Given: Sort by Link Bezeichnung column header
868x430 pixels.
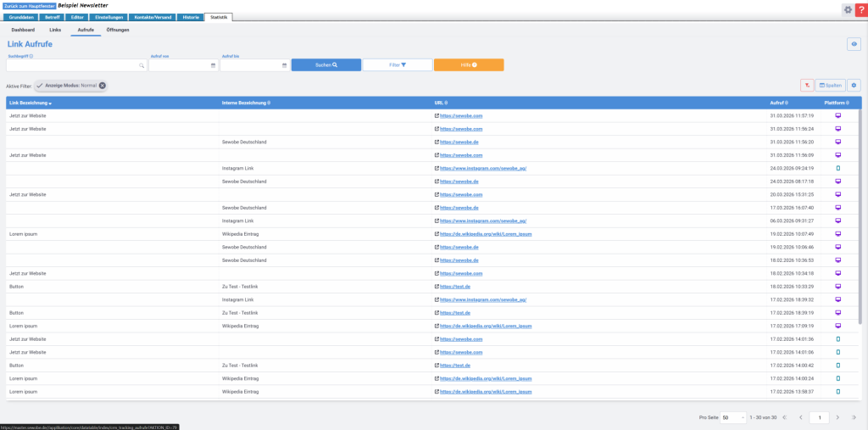Looking at the screenshot, I should (31, 103).
